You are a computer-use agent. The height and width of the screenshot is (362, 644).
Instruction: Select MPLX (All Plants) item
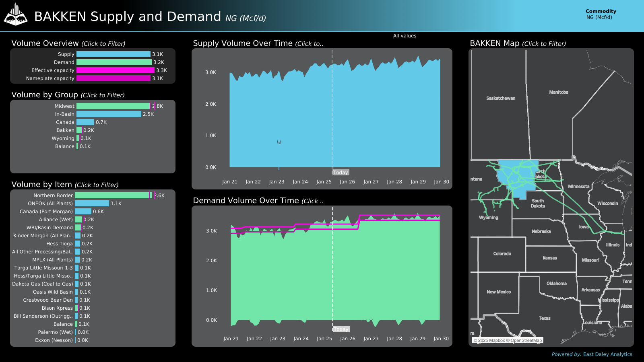pyautogui.click(x=52, y=260)
